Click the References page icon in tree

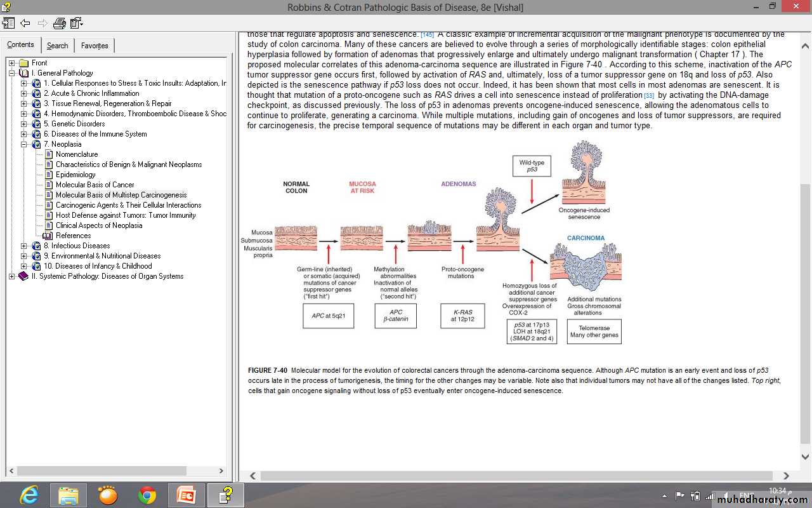pyautogui.click(x=48, y=236)
